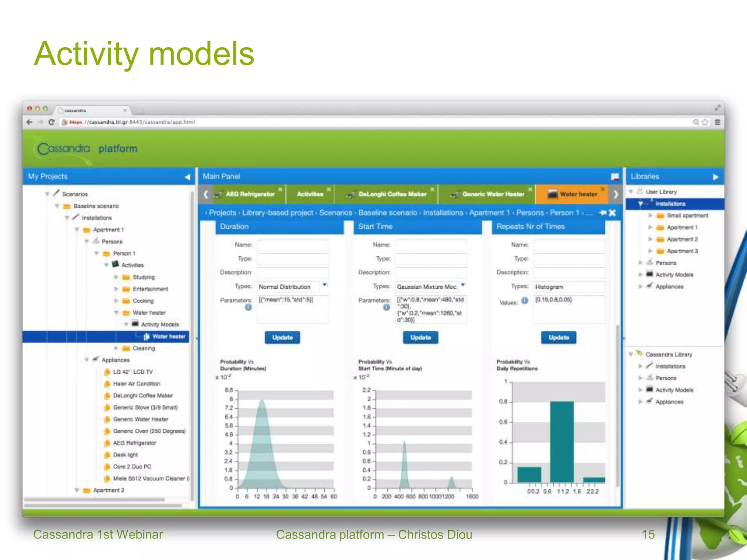Click Update under Start Time
Image resolution: width=747 pixels, height=560 pixels.
click(421, 338)
